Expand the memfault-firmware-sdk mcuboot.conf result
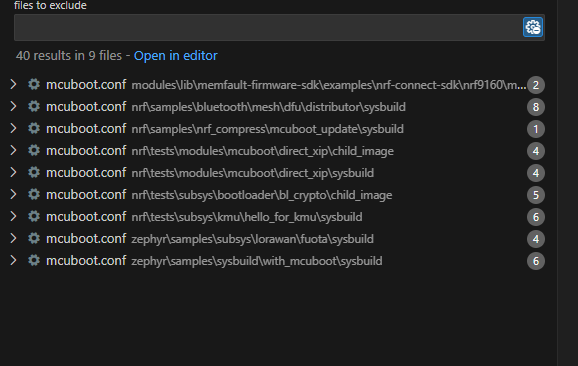This screenshot has width=578, height=366. pos(13,85)
